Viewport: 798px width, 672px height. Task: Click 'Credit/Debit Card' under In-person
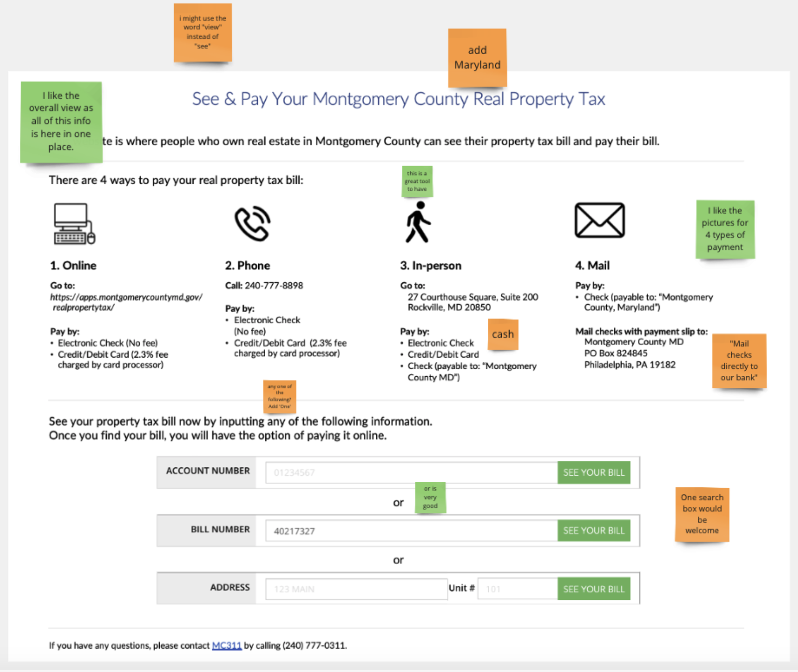tap(443, 355)
